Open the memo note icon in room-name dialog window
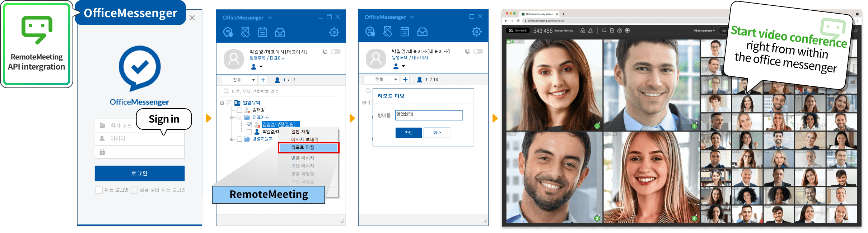Viewport: 868px width, 233px height. tap(387, 32)
